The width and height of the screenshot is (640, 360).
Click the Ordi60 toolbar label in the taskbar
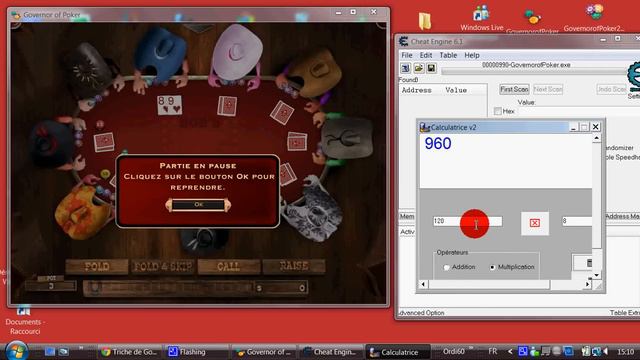coord(453,351)
